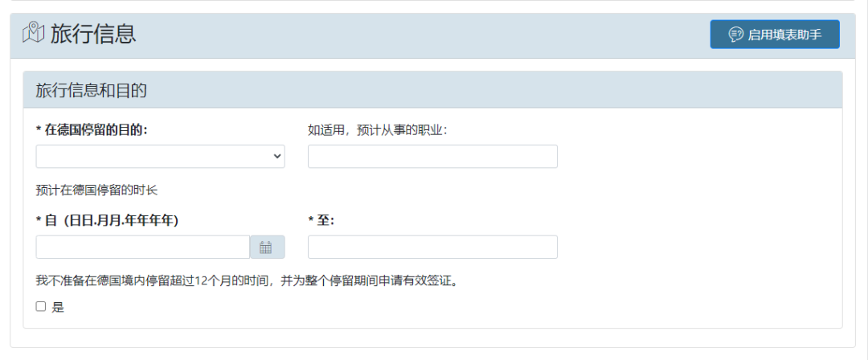Click the 如适用，预计从事的职业 label

(x=378, y=130)
